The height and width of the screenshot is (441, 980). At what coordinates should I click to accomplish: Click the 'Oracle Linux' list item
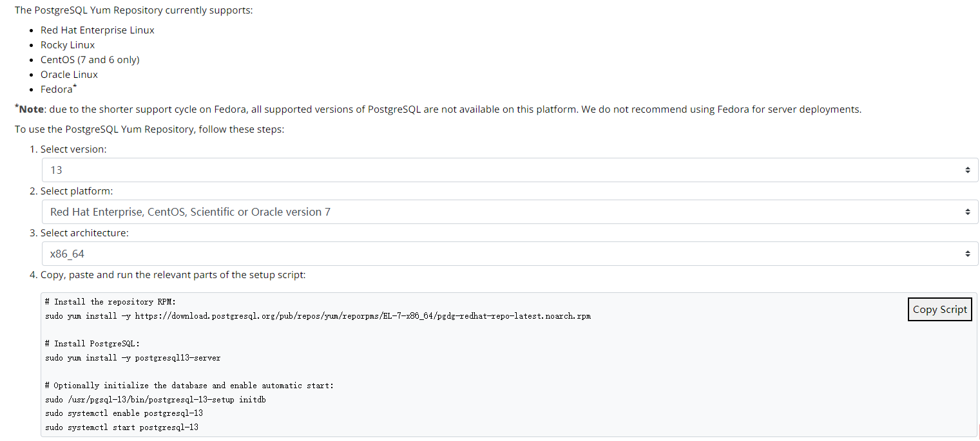[69, 75]
